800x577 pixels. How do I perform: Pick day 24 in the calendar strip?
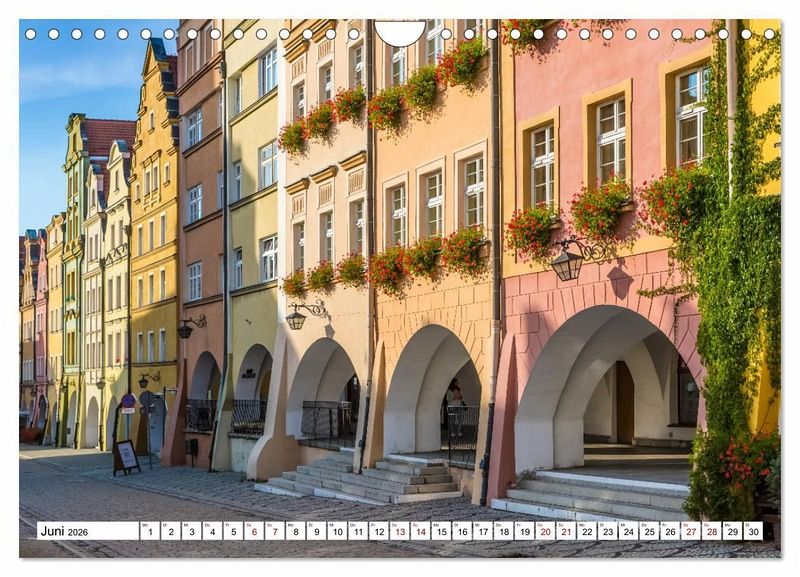tap(628, 531)
